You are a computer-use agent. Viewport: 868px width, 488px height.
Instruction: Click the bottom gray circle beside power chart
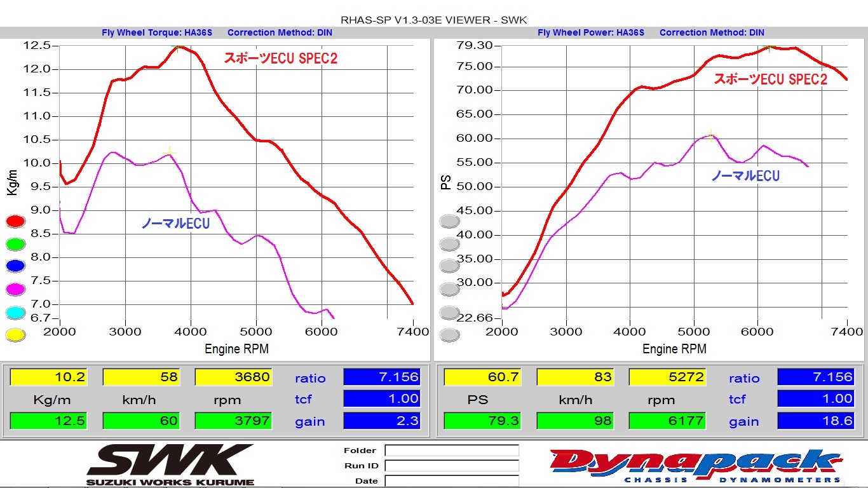coord(449,335)
